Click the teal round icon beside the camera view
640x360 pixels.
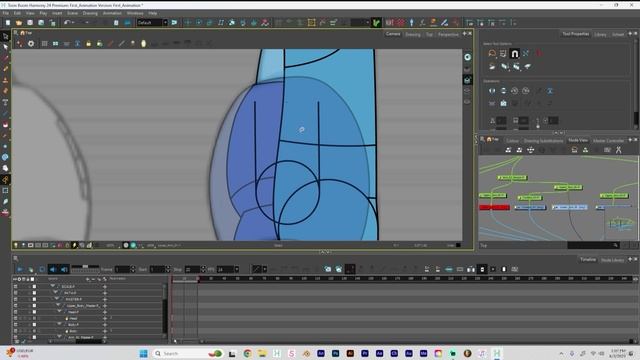pos(467,57)
